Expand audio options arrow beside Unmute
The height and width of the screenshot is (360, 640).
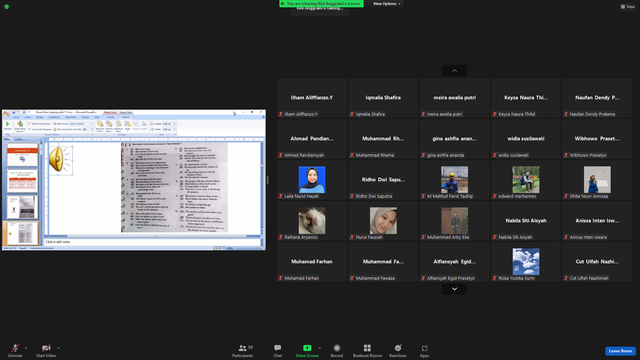point(26,348)
